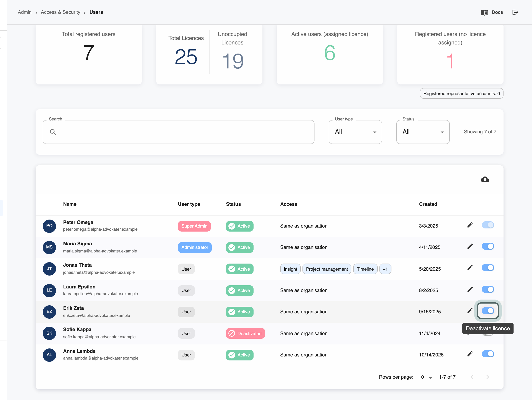Change rows per page dropdown

(425, 377)
